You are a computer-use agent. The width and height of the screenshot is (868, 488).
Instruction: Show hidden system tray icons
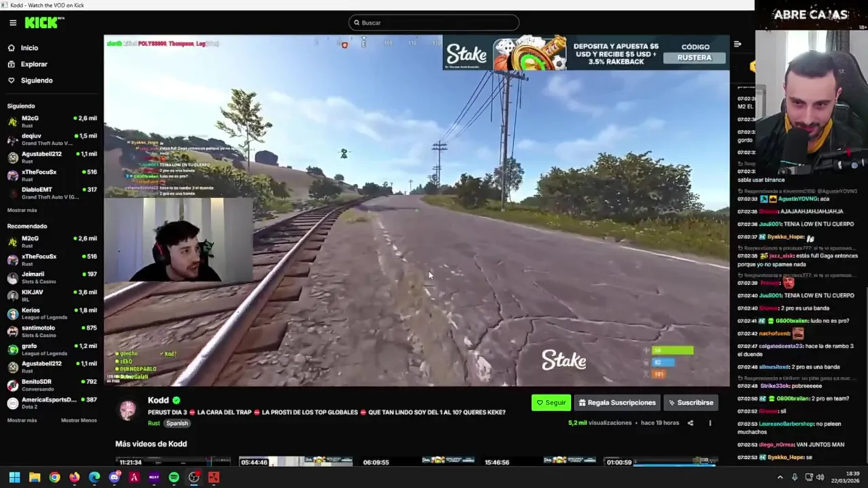click(780, 477)
